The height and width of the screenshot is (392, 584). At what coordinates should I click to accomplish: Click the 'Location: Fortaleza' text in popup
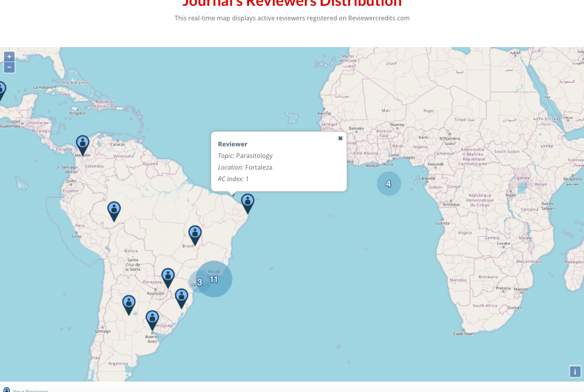click(x=245, y=167)
